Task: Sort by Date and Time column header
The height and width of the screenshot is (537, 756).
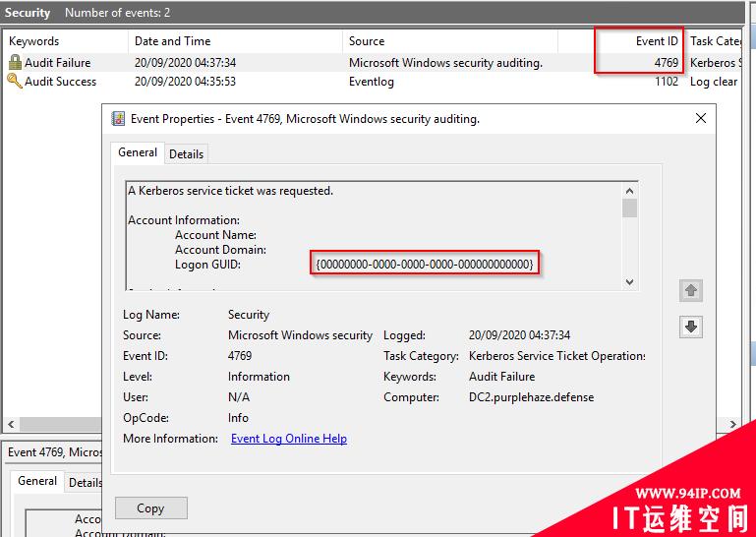Action: click(235, 41)
